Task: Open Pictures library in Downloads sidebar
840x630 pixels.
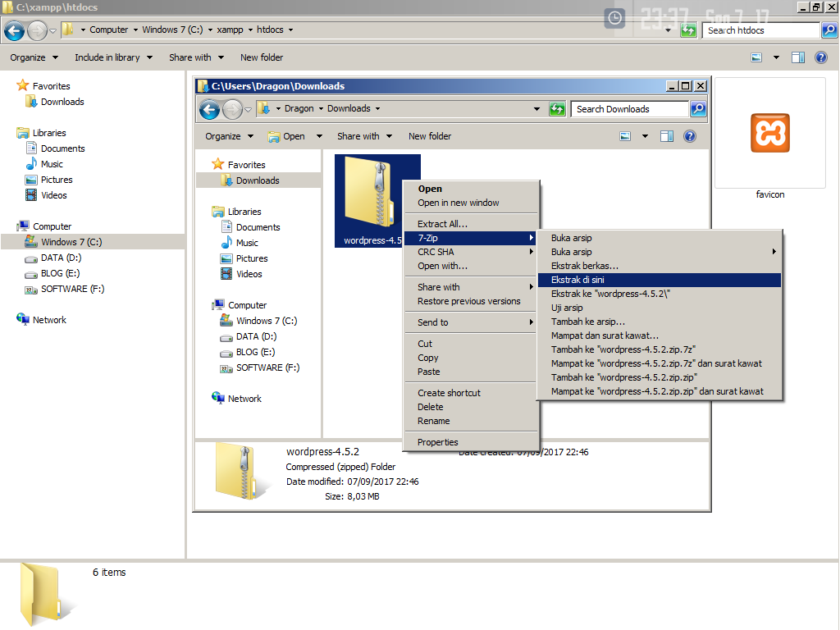Action: (x=252, y=258)
